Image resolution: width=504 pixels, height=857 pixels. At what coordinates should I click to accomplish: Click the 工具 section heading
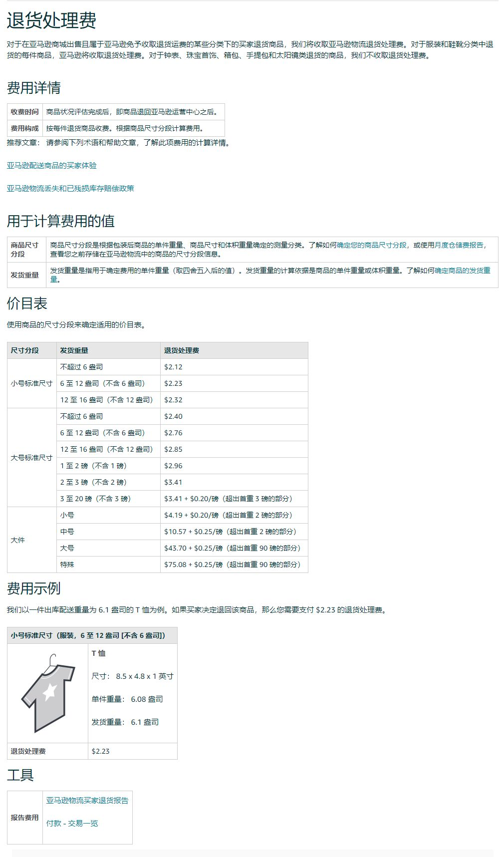[20, 775]
